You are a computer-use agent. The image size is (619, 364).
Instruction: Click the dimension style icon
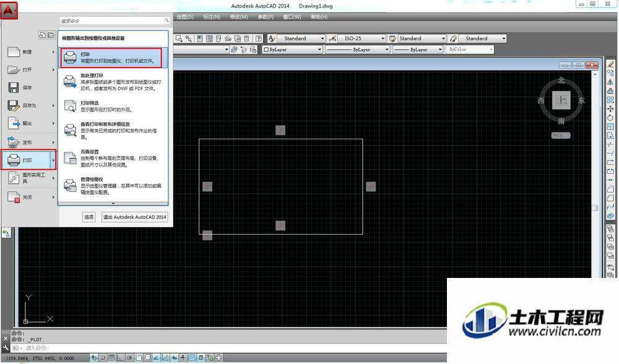pos(332,38)
